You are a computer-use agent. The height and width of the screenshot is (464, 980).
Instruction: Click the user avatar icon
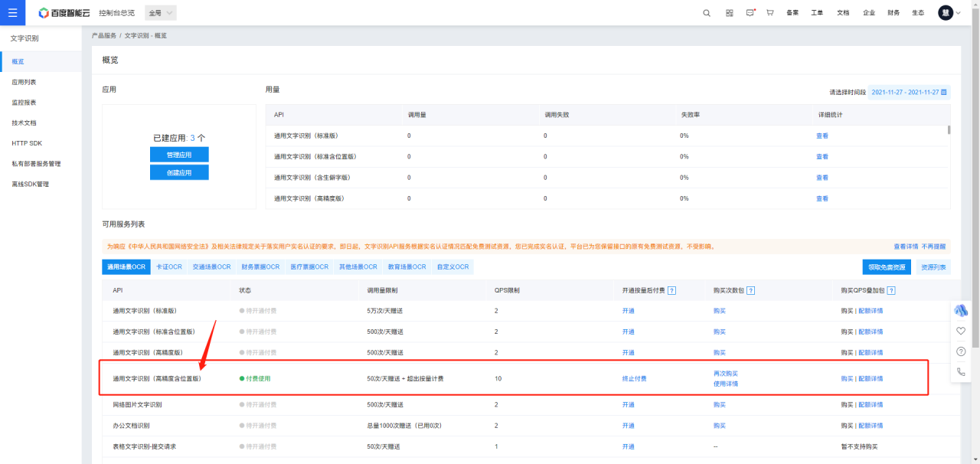(946, 13)
